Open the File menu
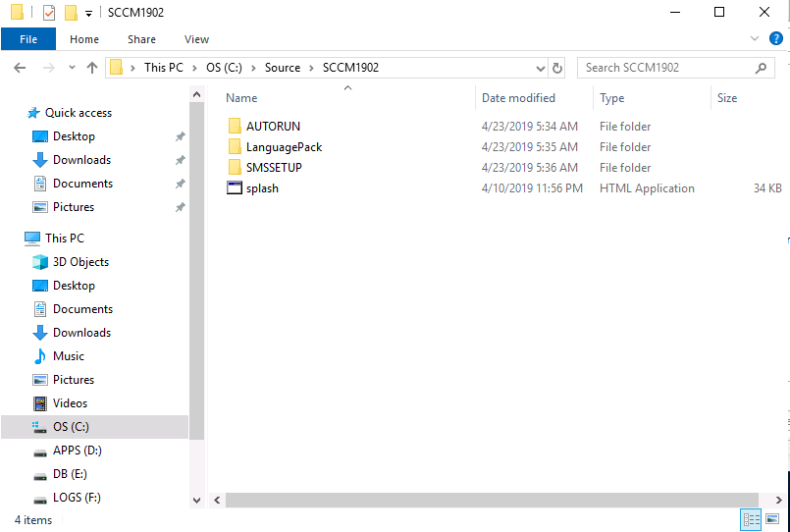 (28, 39)
